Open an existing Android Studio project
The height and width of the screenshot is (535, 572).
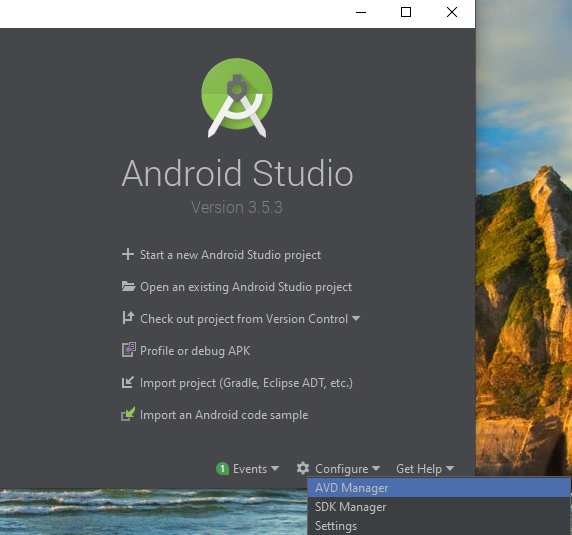[246, 287]
